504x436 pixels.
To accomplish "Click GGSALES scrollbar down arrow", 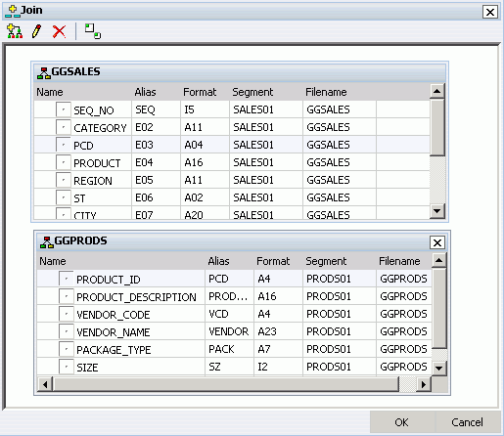I will click(x=437, y=211).
